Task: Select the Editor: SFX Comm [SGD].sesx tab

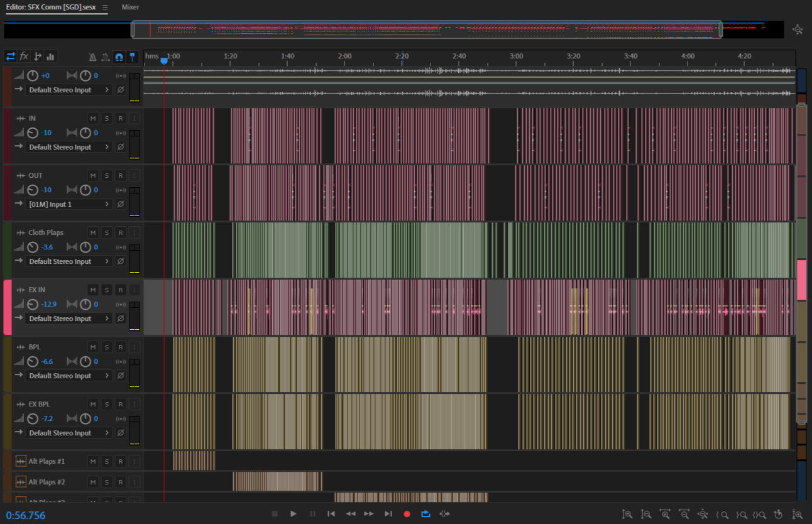Action: [x=50, y=8]
